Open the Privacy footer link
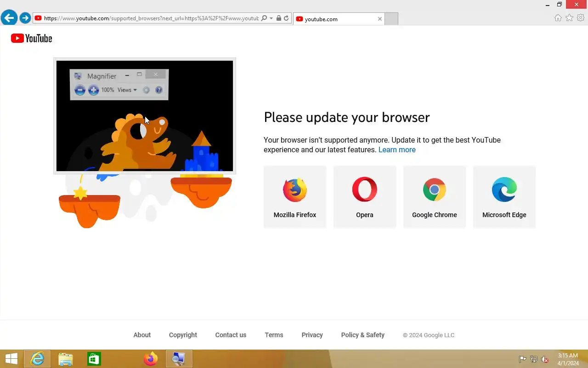 (x=312, y=335)
